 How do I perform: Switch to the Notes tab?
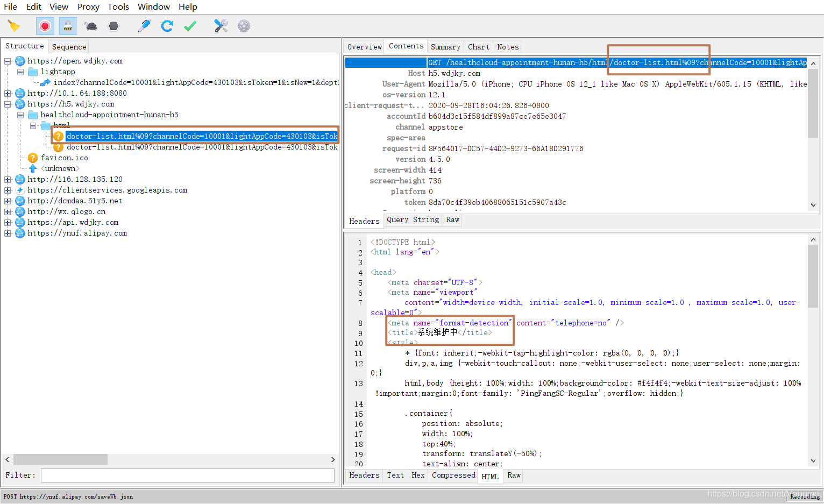coord(508,47)
